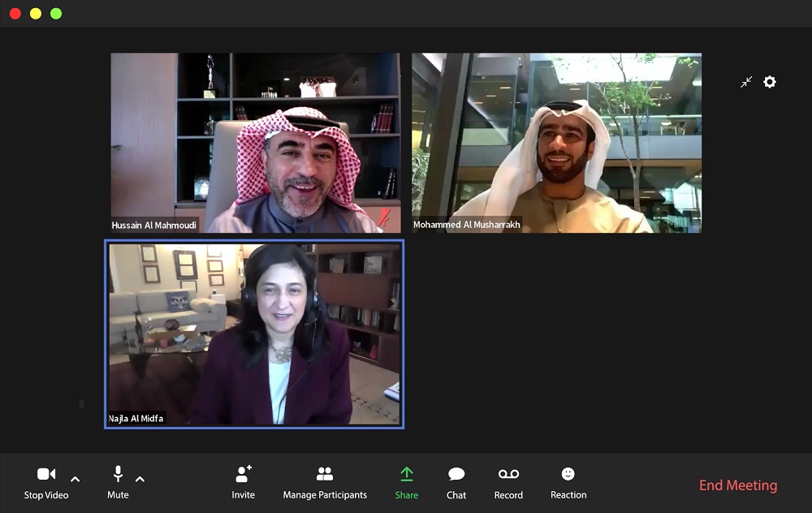Select Mohammed Al Musharrakh's video tile
812x513 pixels.
click(556, 143)
